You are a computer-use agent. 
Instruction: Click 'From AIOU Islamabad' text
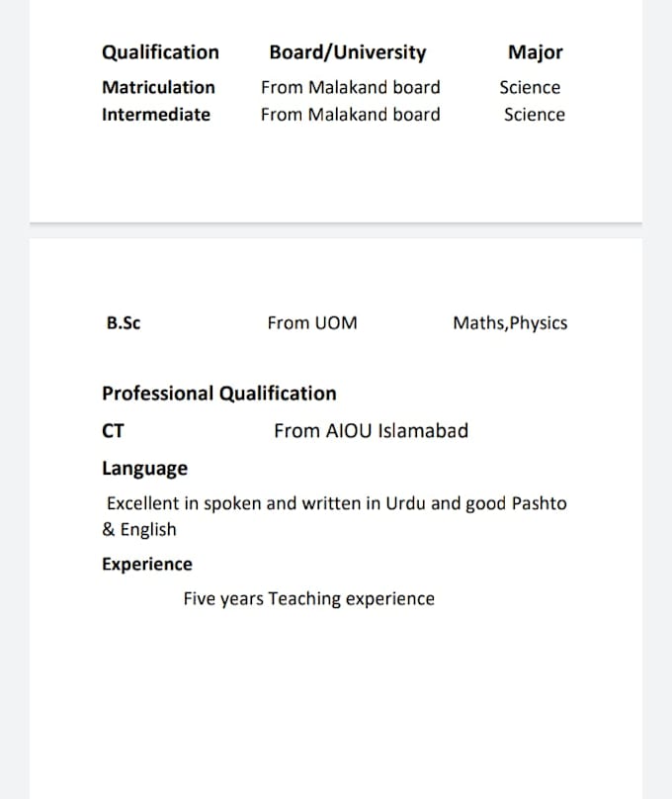point(372,431)
